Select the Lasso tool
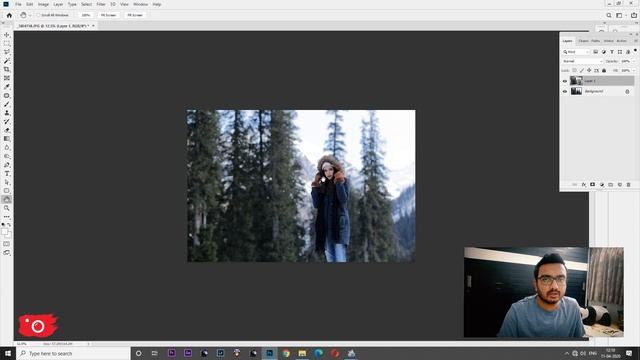640x360 pixels. (7, 52)
